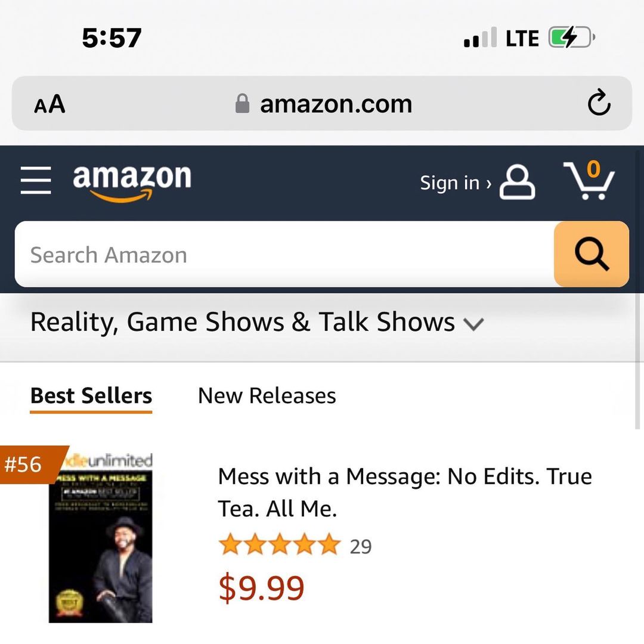Tap the orange search magnifier button
Viewport: 644px width, 644px height.
pos(592,254)
